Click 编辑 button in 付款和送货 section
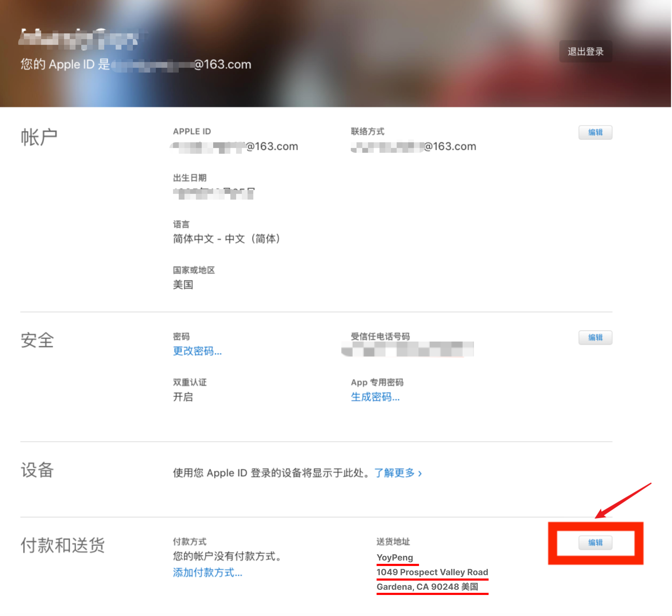This screenshot has width=672, height=616. [595, 542]
